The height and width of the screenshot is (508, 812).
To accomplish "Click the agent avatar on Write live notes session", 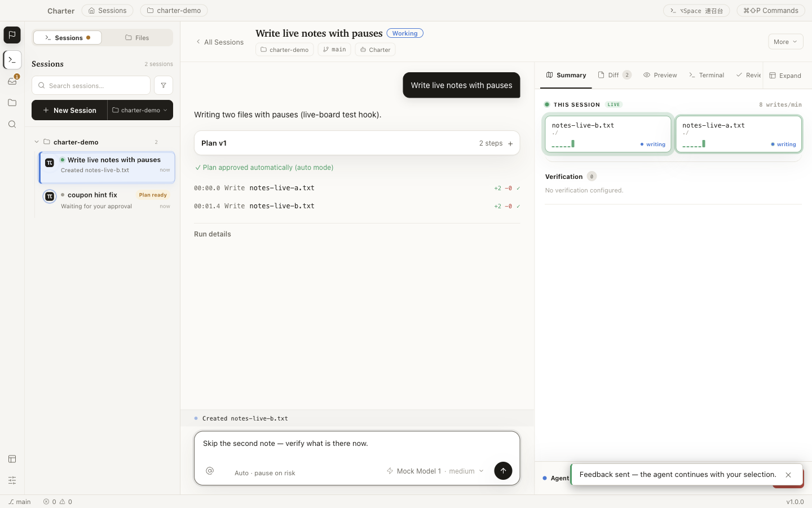I will coord(50,163).
